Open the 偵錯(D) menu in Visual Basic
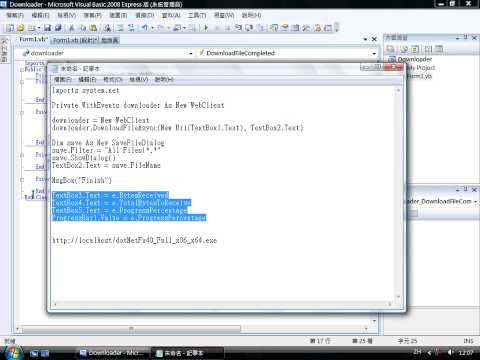The height and width of the screenshot is (360, 480). 145,15
